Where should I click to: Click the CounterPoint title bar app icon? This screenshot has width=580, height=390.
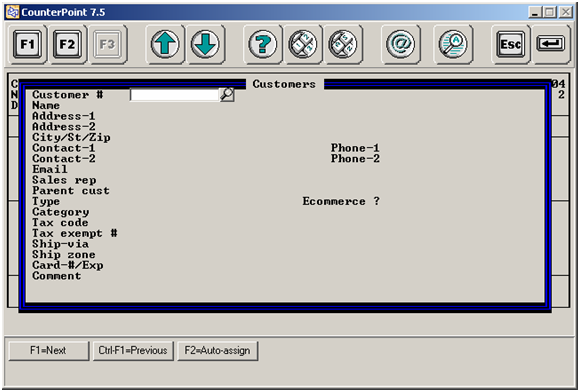pos(13,12)
